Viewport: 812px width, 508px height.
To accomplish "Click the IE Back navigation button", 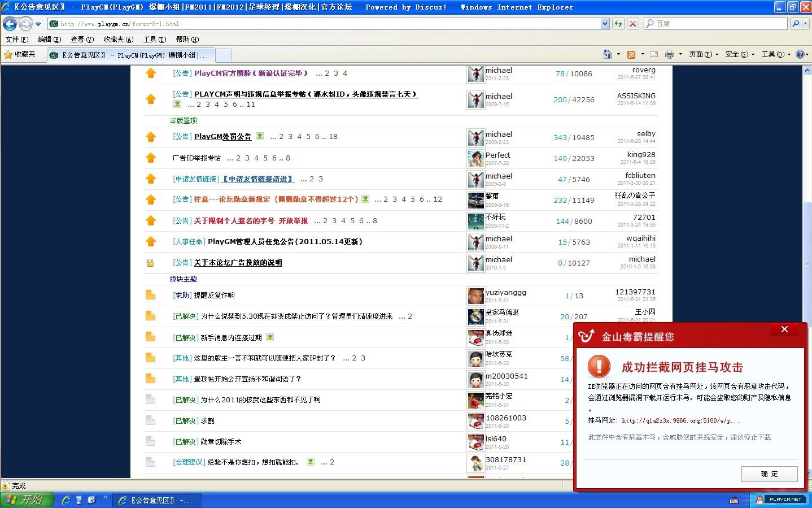I will (x=10, y=24).
